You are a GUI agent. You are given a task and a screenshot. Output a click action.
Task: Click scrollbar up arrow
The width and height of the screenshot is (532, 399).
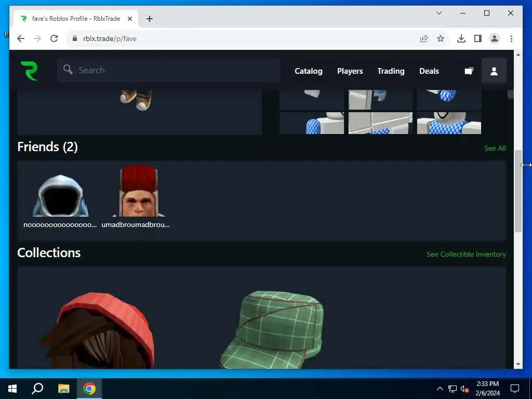point(518,54)
